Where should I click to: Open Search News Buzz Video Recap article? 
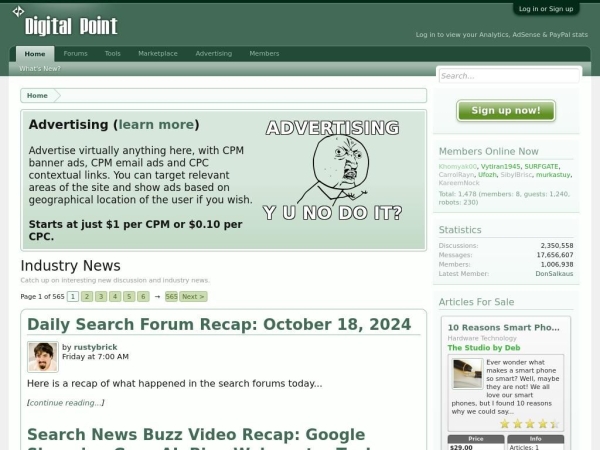199,440
